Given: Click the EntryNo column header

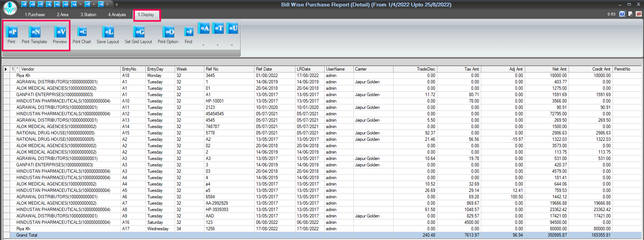Looking at the screenshot, I should coord(133,69).
